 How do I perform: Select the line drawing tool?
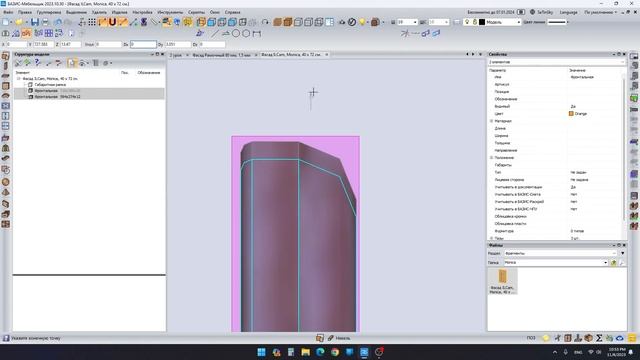pyautogui.click(x=215, y=33)
